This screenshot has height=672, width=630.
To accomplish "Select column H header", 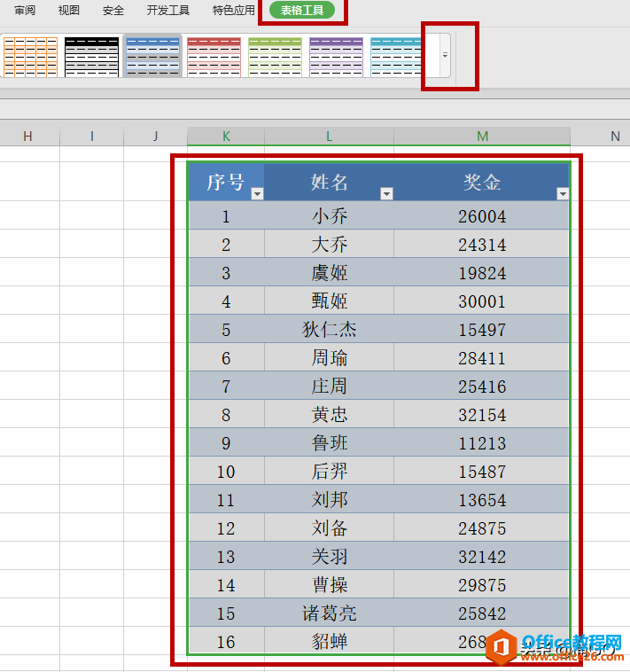I will tap(28, 137).
